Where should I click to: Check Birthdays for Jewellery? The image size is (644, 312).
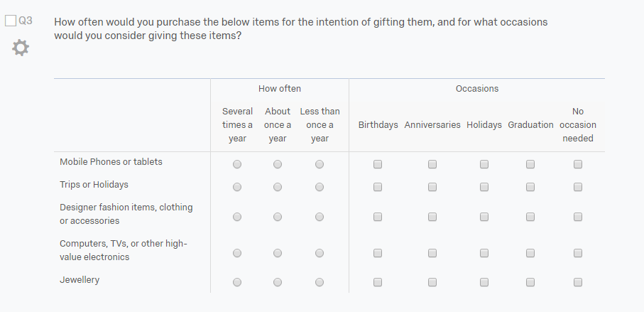point(378,282)
